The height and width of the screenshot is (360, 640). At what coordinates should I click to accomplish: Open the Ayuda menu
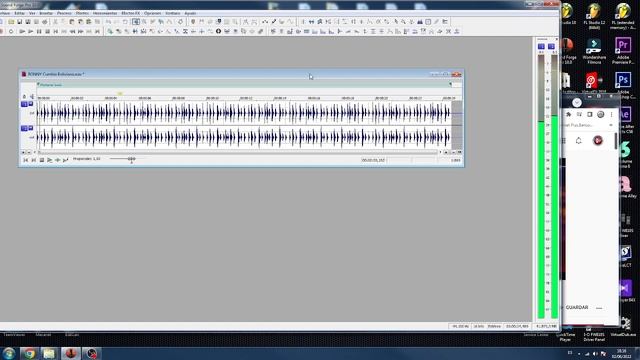coord(190,13)
